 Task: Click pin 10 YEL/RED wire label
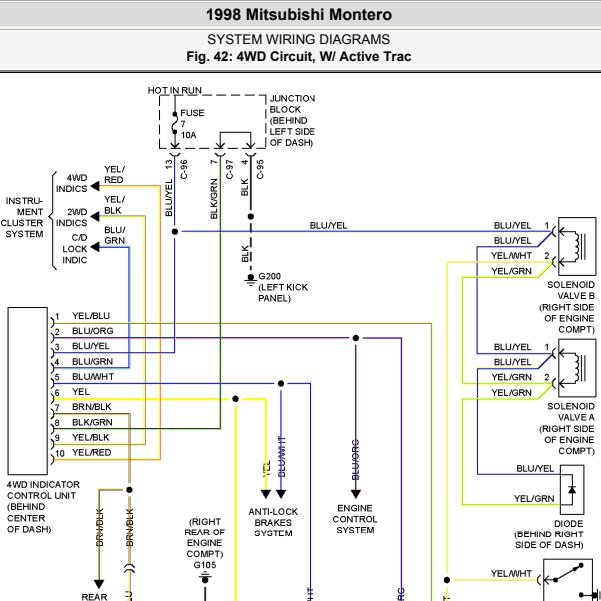click(92, 453)
